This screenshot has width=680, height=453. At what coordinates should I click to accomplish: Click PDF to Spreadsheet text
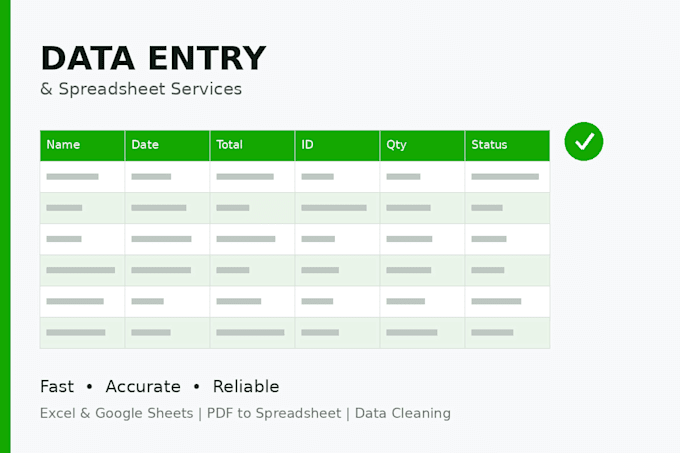pyautogui.click(x=274, y=413)
